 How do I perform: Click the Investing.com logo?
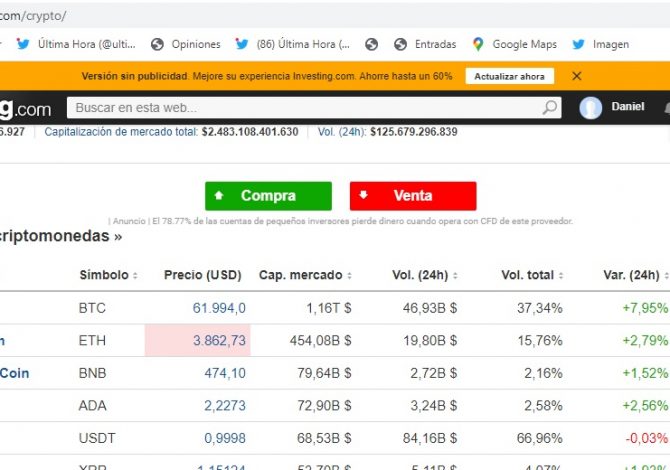tap(26, 109)
